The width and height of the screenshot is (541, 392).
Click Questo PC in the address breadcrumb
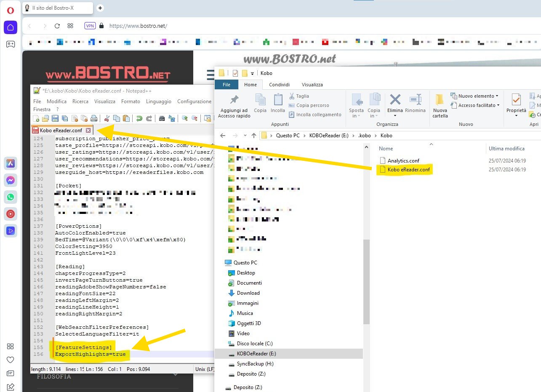tap(288, 136)
